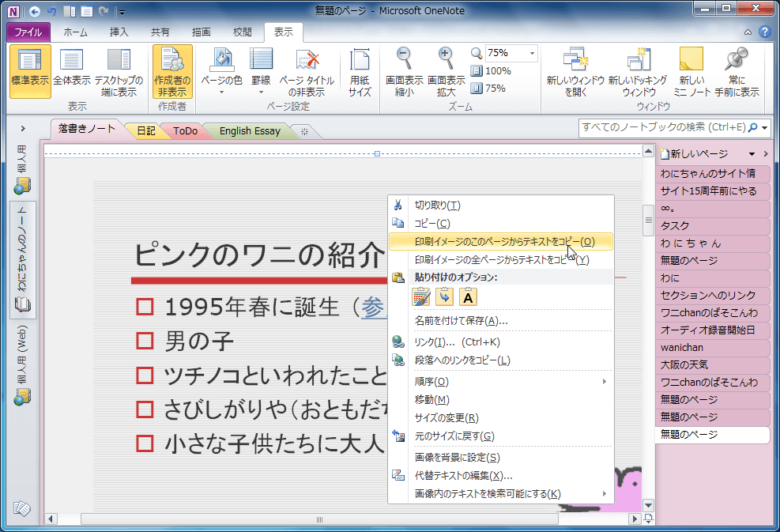Viewport: 780px width, 532px height.
Task: Open the ファイル tab
Action: pos(28,32)
